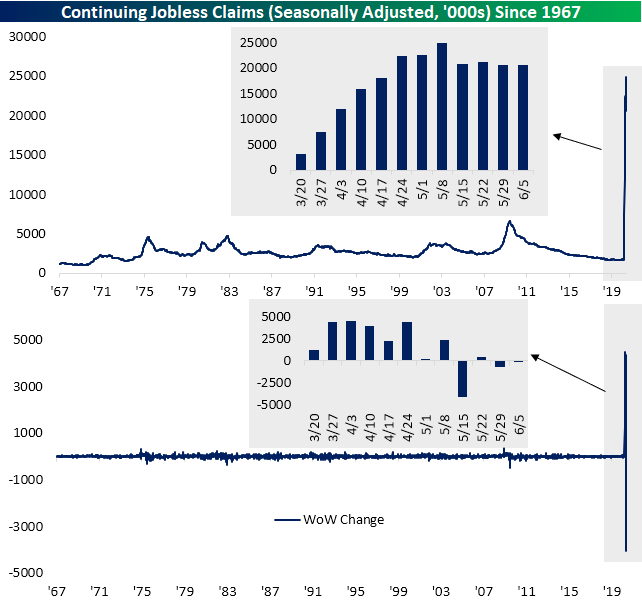Click the 1975 peak on upper line chart
Viewport: 642px width, 601px height.
coord(148,238)
